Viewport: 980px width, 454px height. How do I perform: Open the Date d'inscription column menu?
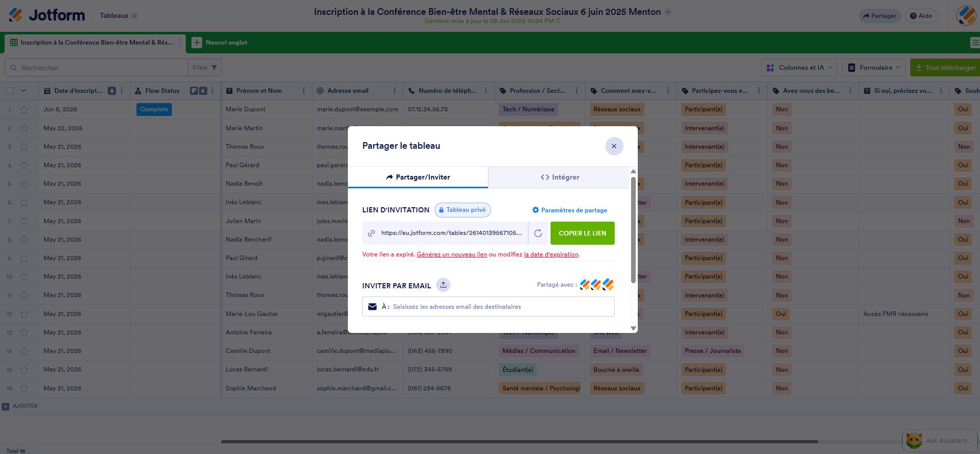click(122, 91)
